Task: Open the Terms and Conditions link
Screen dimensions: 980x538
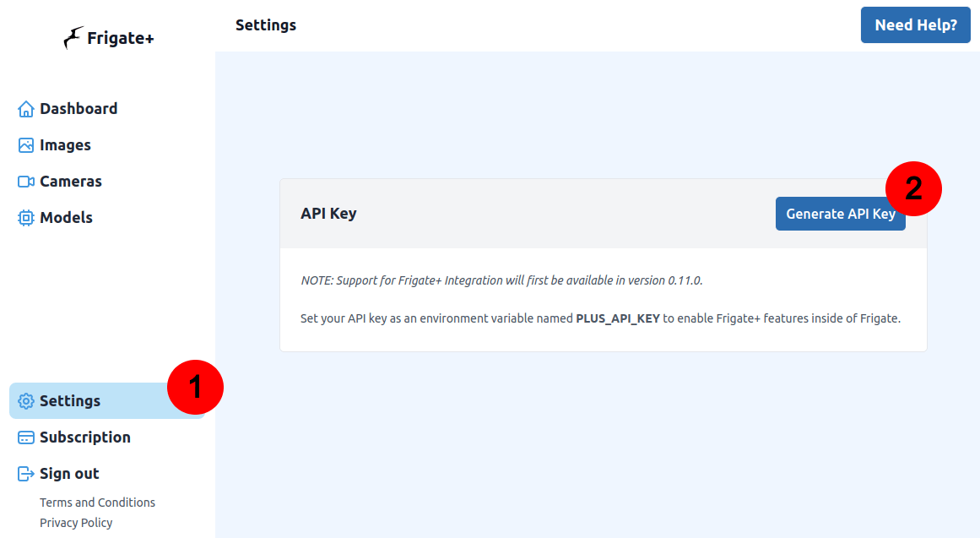Action: (x=97, y=502)
